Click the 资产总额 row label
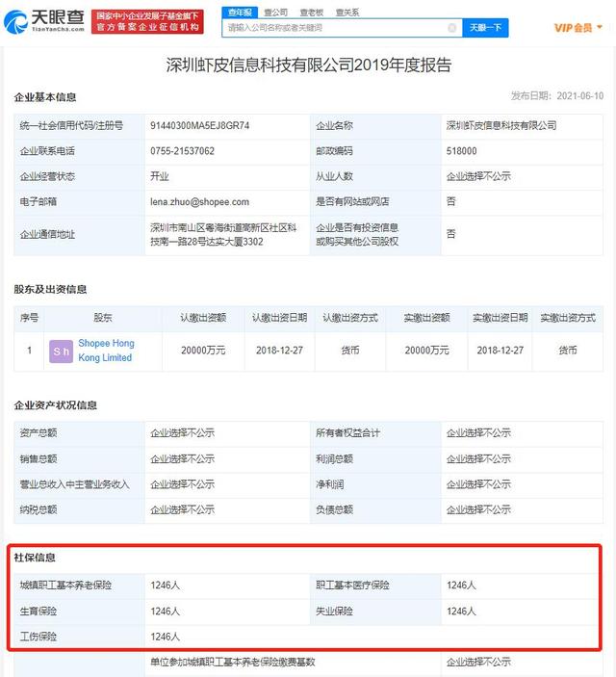The width and height of the screenshot is (616, 677). pyautogui.click(x=38, y=433)
